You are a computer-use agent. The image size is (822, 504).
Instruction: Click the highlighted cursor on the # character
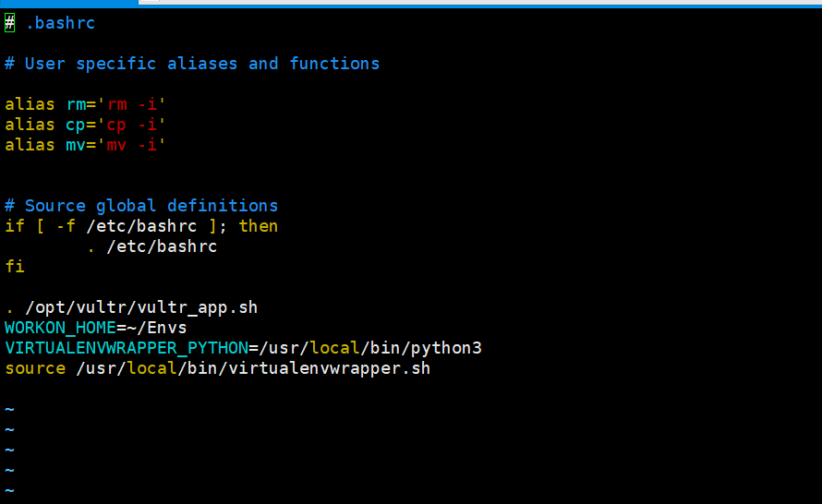[9, 23]
